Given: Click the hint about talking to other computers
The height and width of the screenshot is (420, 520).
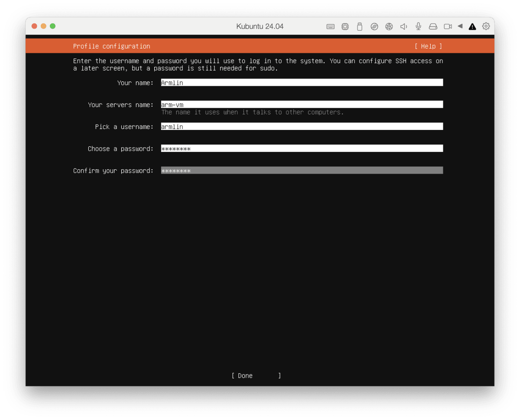Looking at the screenshot, I should pos(253,113).
